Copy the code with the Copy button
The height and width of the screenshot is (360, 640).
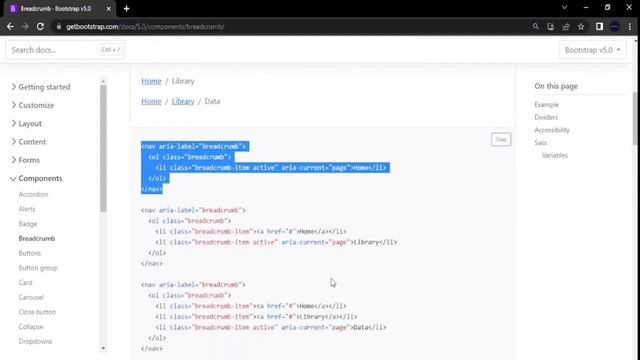tap(501, 139)
